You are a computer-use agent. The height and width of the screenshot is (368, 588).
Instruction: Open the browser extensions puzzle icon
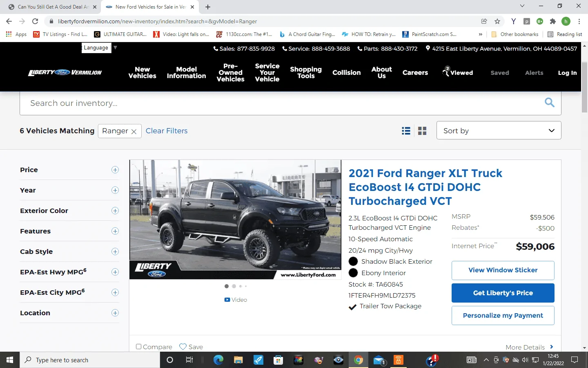click(x=553, y=21)
